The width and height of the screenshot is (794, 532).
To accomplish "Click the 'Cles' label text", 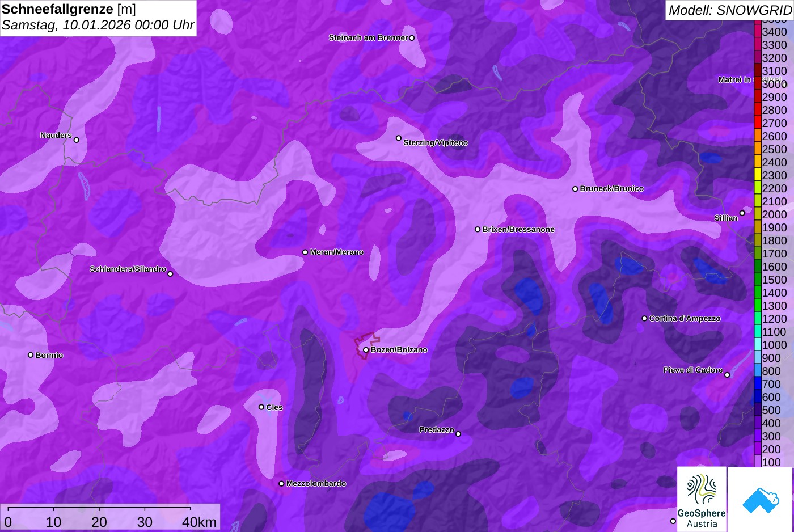I will 274,408.
